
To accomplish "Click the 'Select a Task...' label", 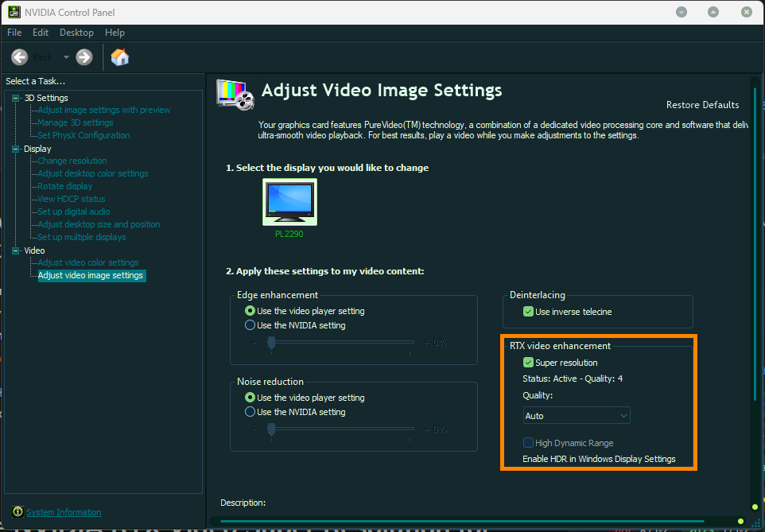I will (x=35, y=81).
